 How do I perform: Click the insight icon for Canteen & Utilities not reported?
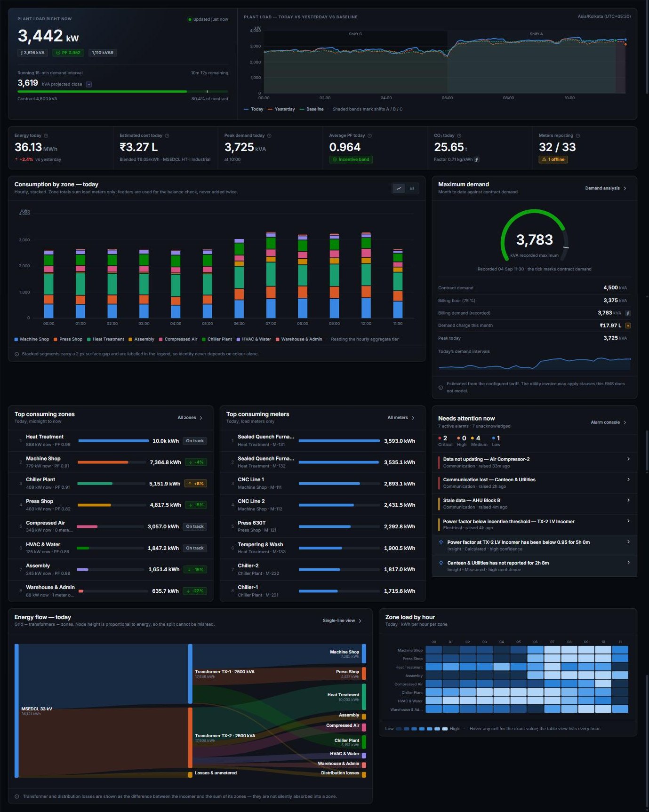point(441,563)
